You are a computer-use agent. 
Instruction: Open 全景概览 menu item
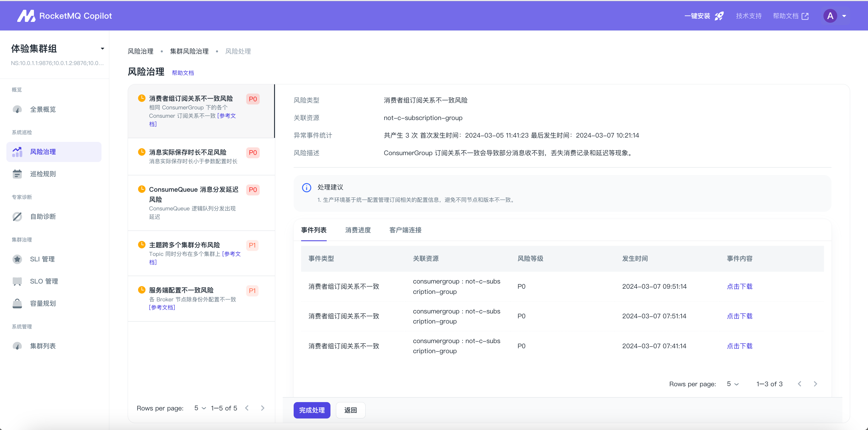(x=54, y=109)
